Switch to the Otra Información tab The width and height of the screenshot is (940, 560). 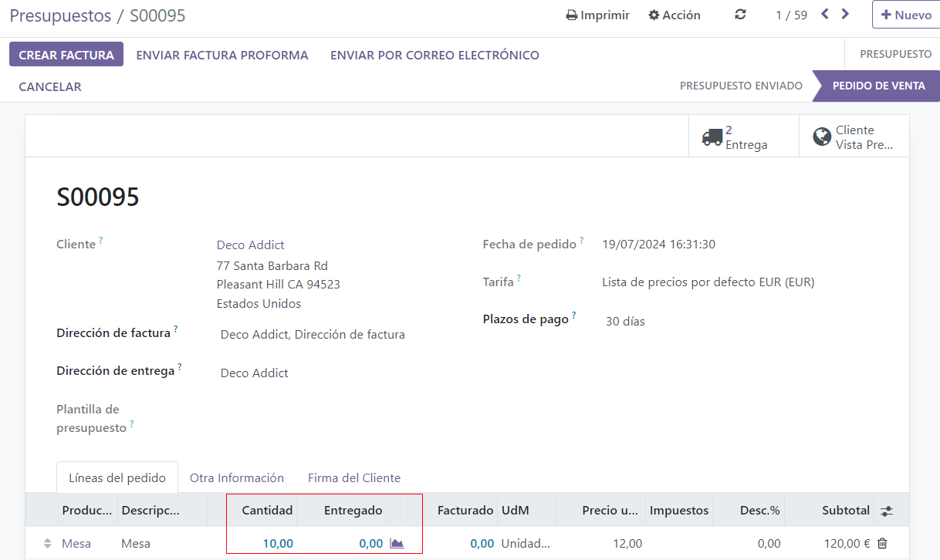click(237, 477)
